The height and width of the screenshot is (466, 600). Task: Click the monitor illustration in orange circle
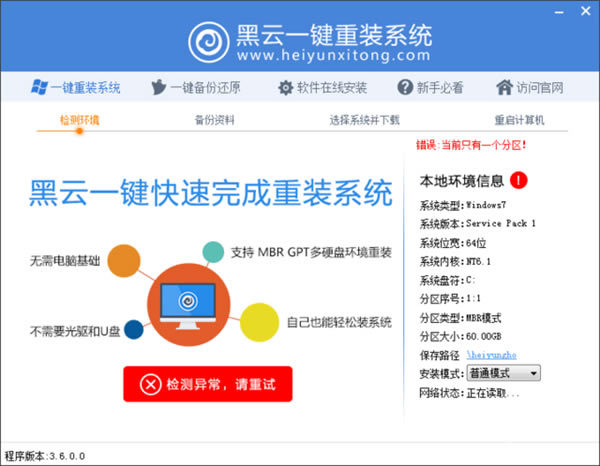188,306
